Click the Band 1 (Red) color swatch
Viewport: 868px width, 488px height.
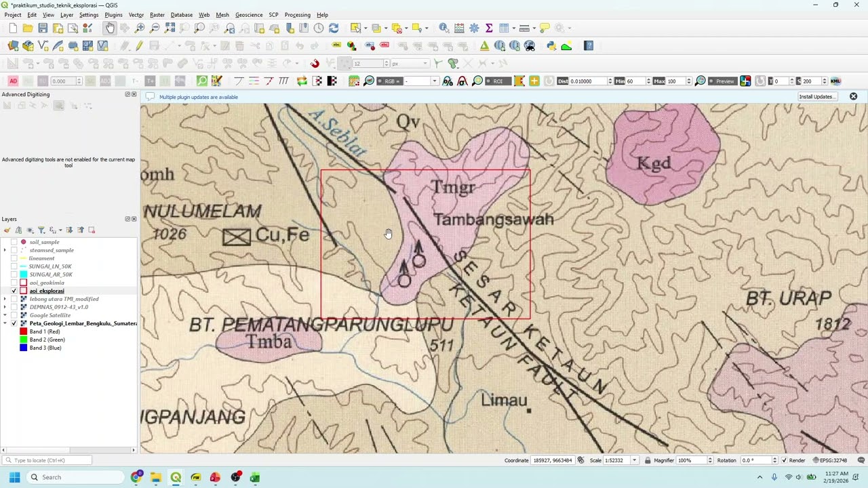tap(24, 331)
